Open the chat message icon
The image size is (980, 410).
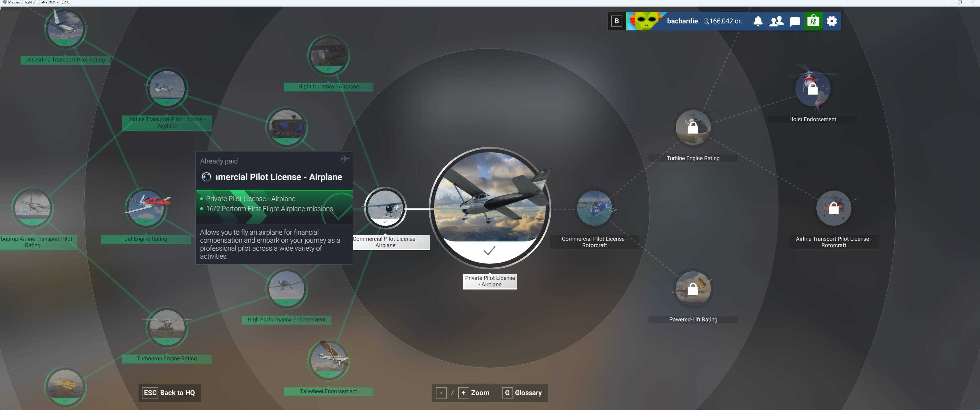click(x=795, y=22)
